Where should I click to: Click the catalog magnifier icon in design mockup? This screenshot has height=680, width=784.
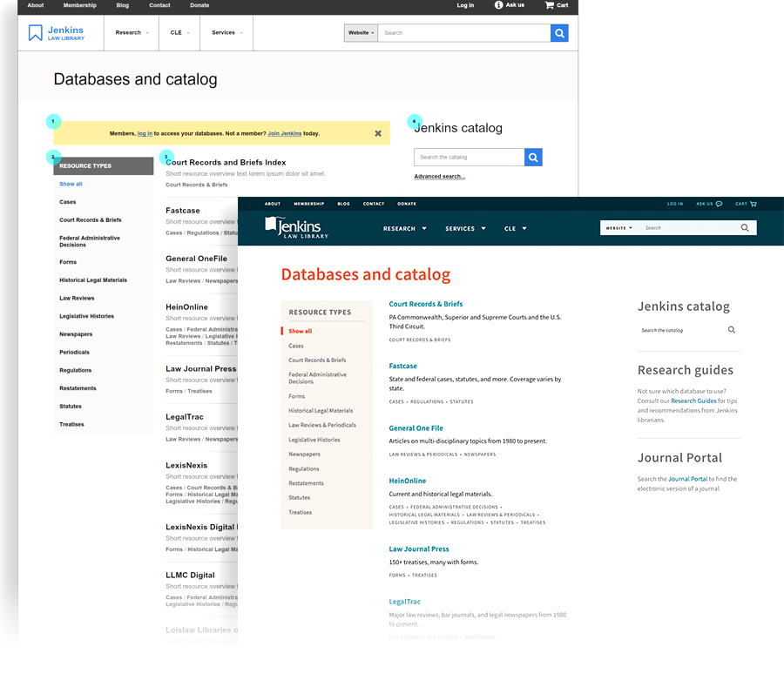[732, 330]
